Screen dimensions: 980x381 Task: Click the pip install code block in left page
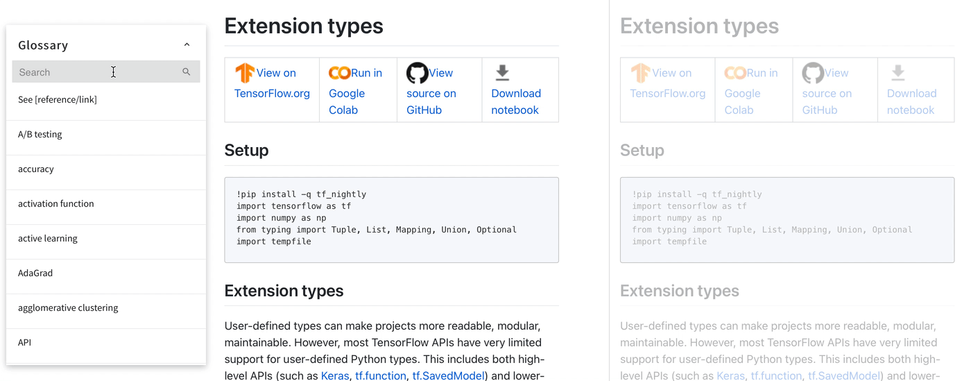pos(392,220)
